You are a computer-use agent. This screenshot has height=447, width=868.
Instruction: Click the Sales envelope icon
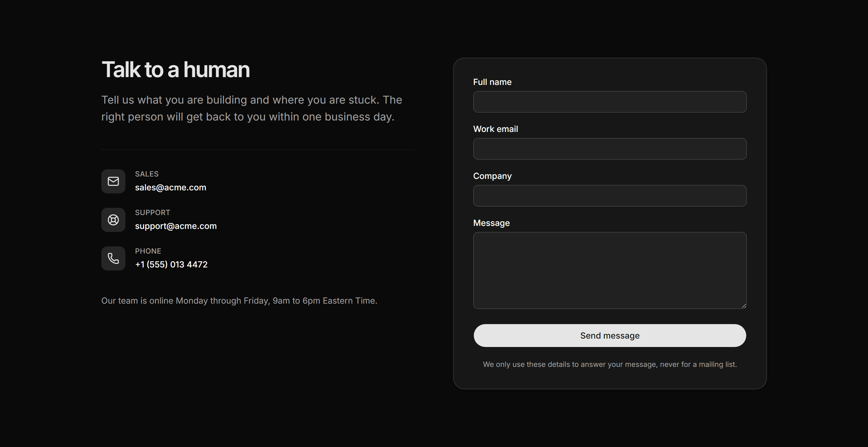(113, 181)
